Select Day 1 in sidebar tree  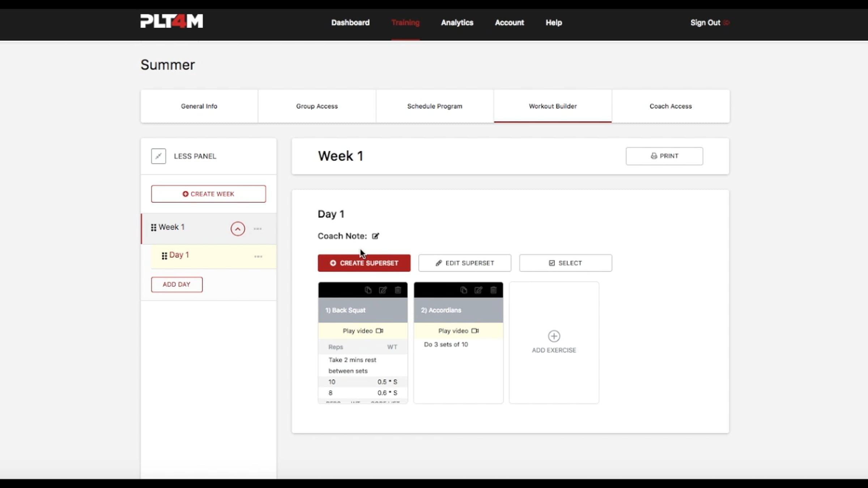179,255
